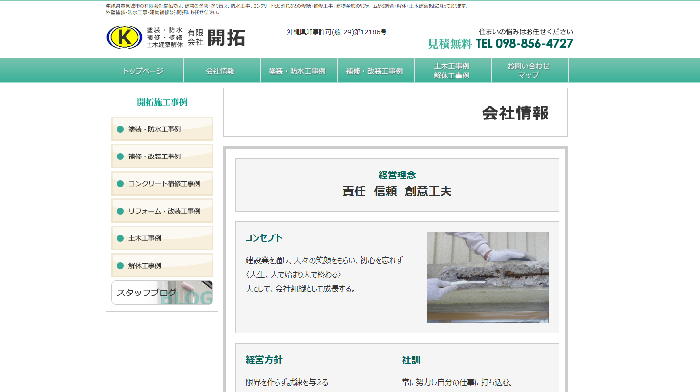Click the 社訓 heading

point(411,360)
